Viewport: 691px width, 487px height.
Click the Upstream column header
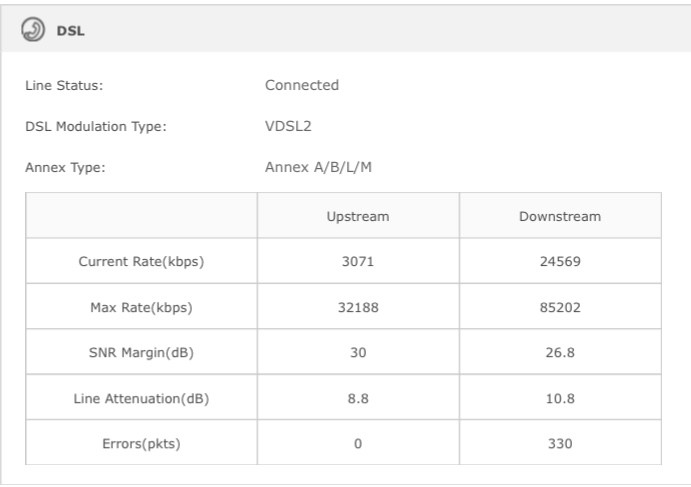358,216
